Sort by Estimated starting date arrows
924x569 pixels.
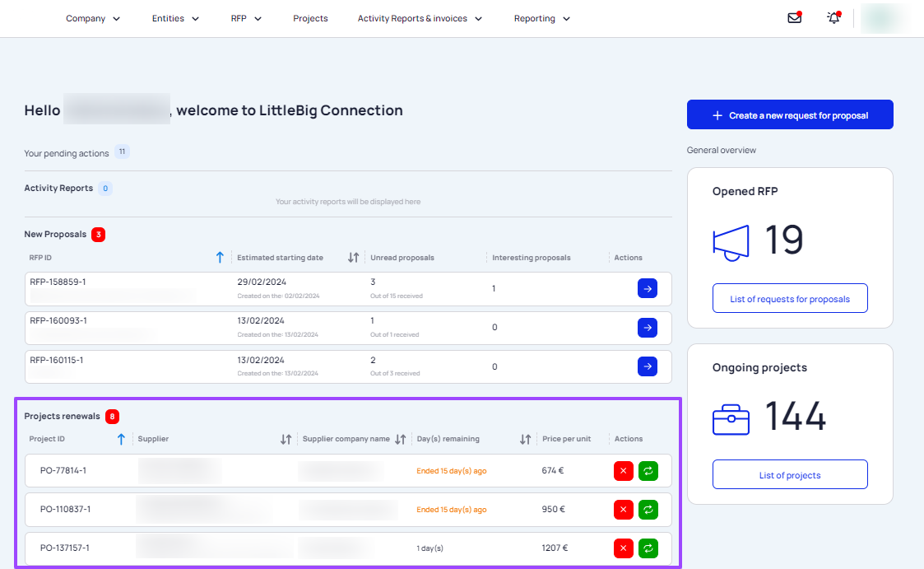[x=353, y=258]
